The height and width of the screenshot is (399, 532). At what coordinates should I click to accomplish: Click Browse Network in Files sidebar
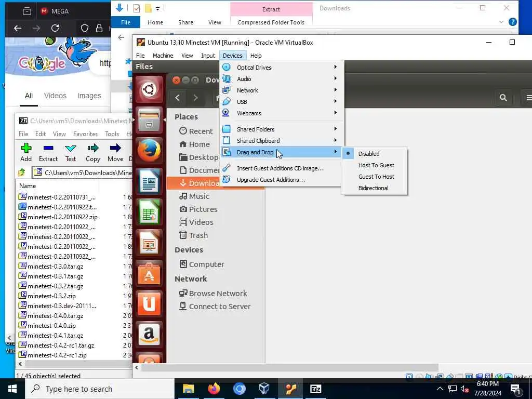point(214,294)
